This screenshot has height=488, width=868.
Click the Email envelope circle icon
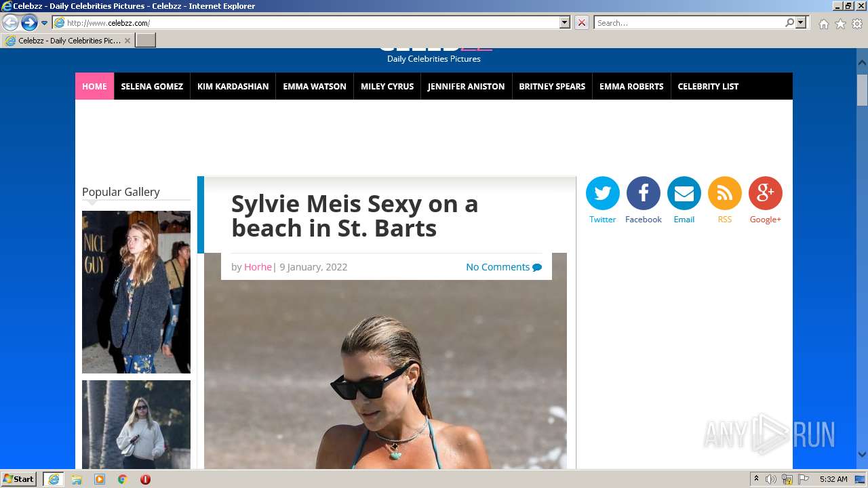point(684,193)
